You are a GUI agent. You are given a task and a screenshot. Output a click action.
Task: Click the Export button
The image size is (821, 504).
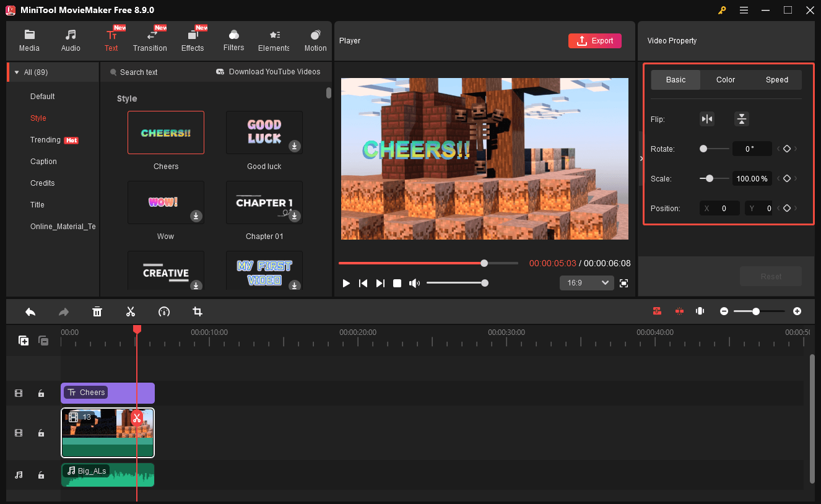click(595, 41)
